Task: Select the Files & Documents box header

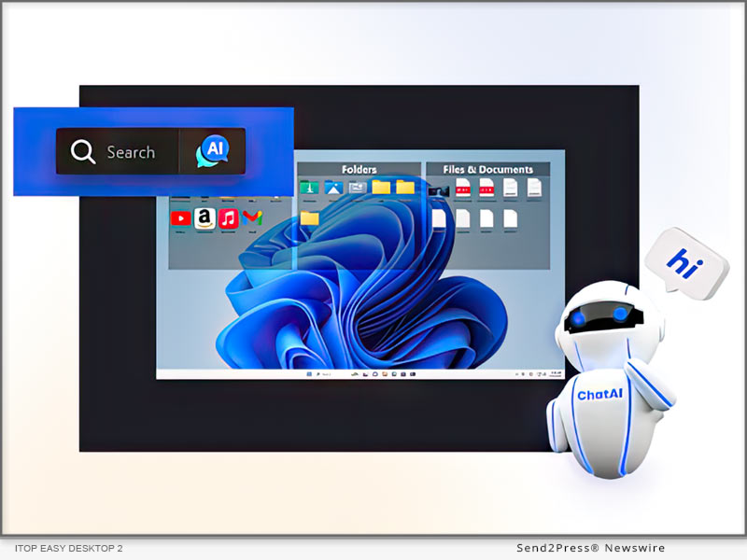Action: [x=487, y=169]
